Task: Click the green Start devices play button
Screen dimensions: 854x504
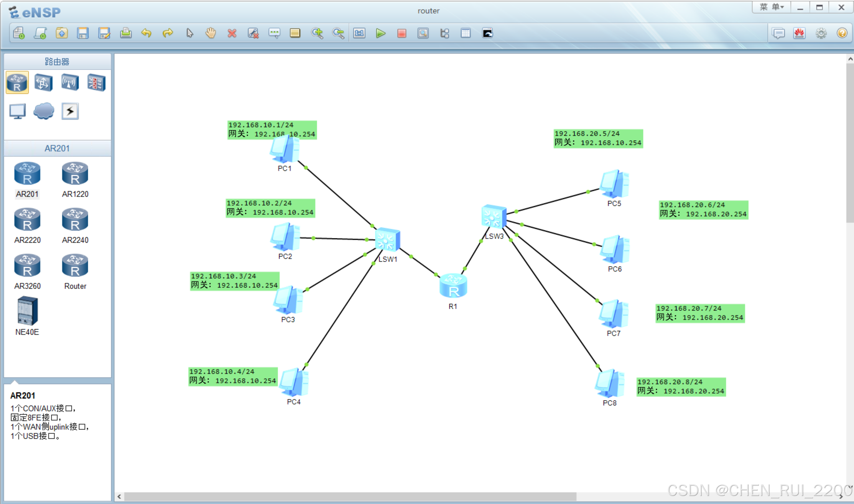Action: [x=380, y=33]
